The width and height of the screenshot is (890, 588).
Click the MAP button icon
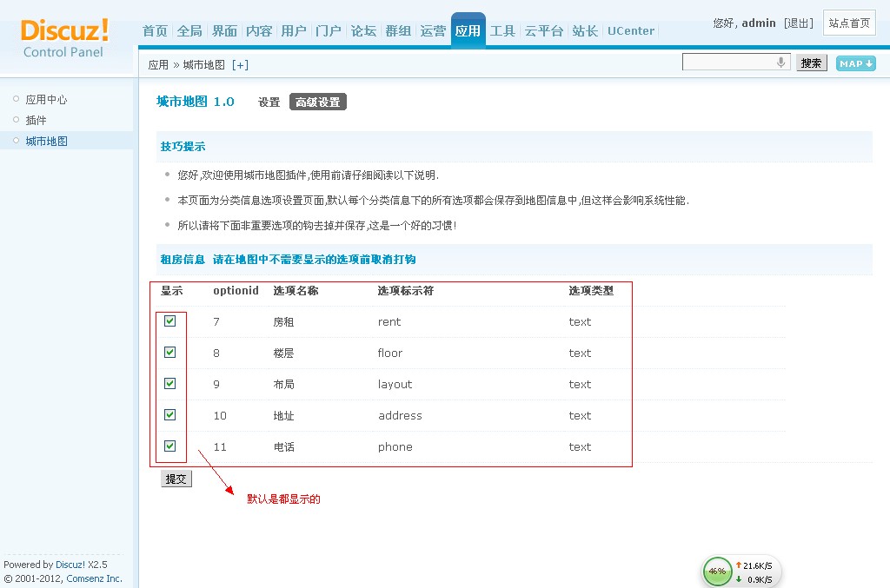855,63
